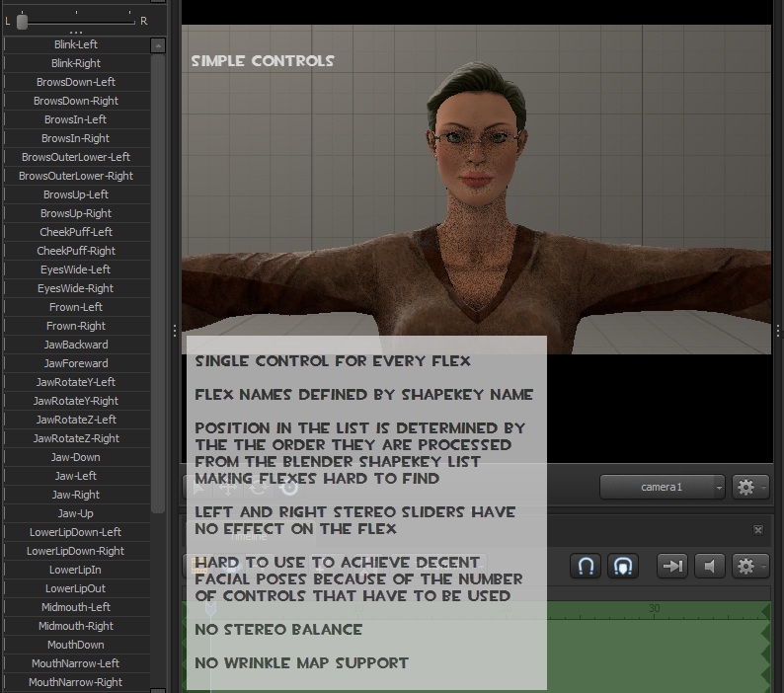Image resolution: width=784 pixels, height=693 pixels.
Task: Toggle the snap magnet button
Action: click(x=586, y=566)
